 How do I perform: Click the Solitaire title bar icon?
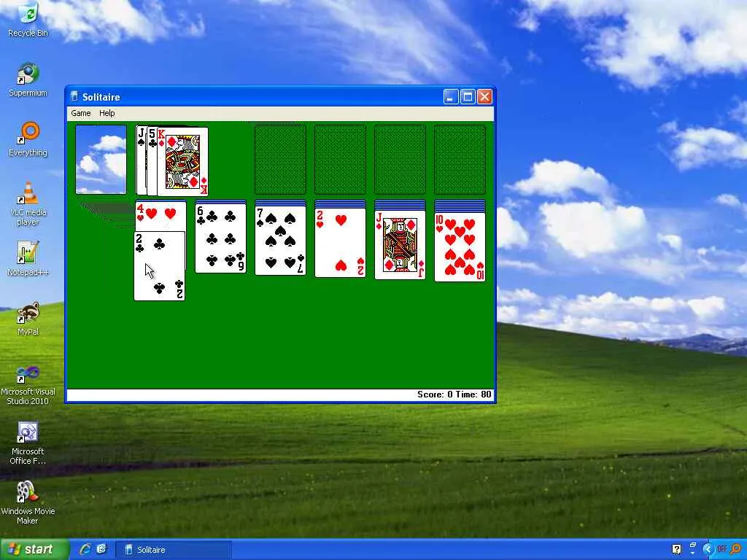(x=74, y=97)
